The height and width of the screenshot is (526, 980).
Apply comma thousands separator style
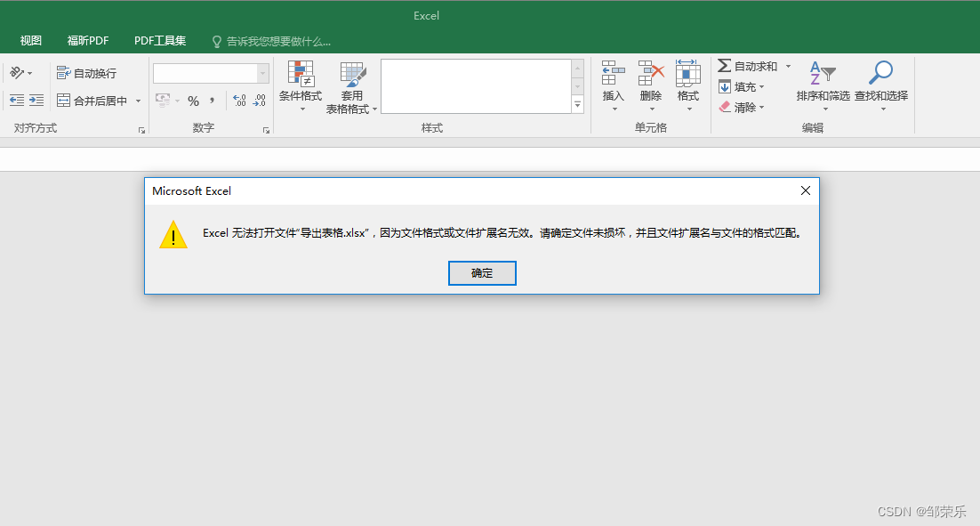click(x=213, y=100)
